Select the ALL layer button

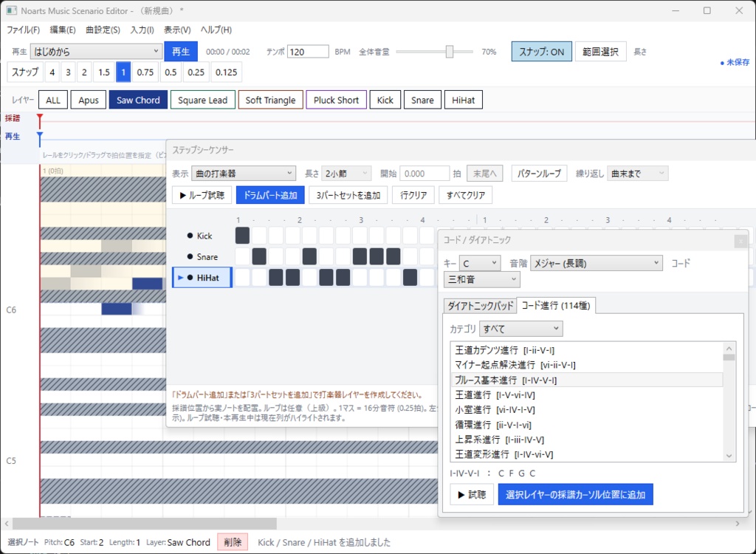tap(53, 100)
